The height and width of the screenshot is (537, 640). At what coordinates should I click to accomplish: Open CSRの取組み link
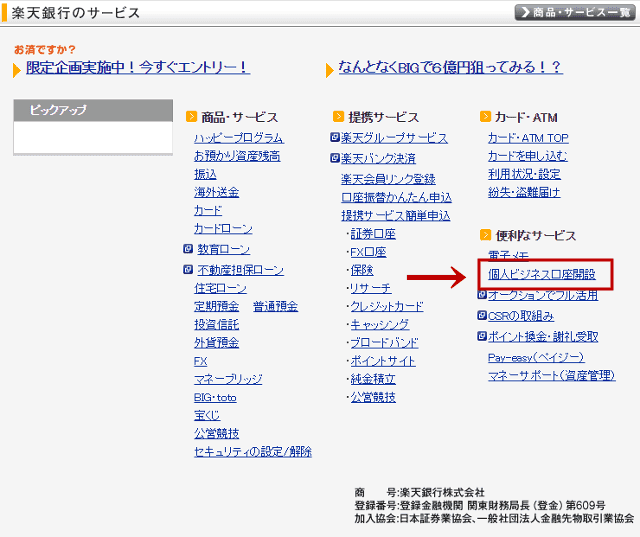click(x=521, y=316)
